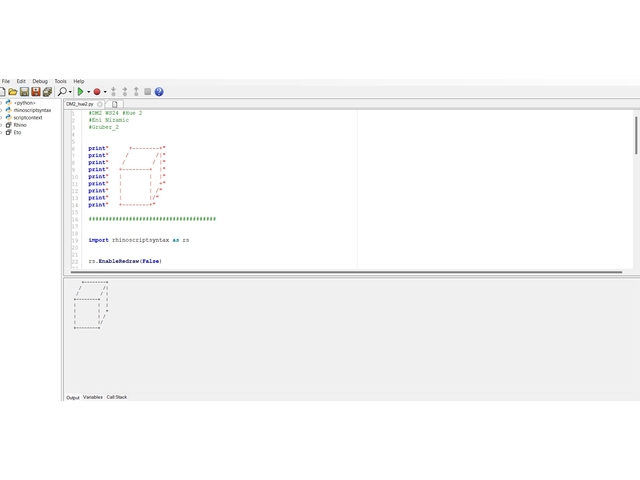
Task: Click the Python icon beside scriptcontext
Action: 8,118
